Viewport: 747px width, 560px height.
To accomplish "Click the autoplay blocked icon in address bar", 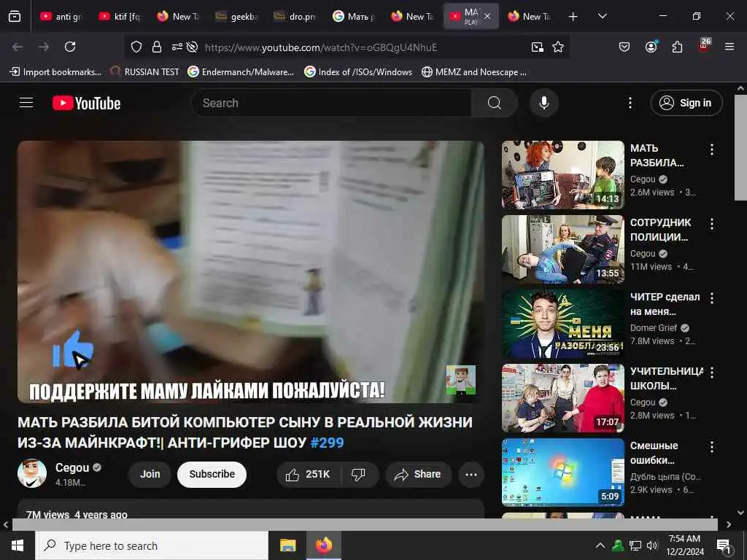I will click(x=192, y=47).
